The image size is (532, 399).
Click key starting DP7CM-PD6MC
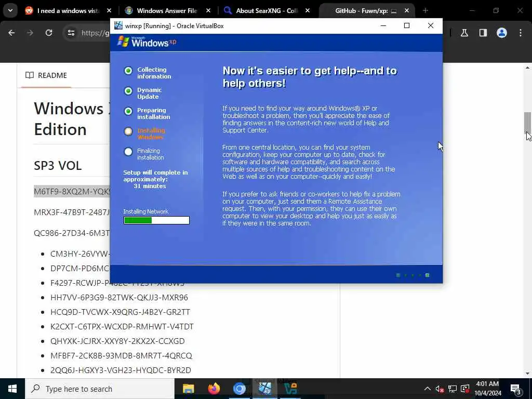point(80,269)
